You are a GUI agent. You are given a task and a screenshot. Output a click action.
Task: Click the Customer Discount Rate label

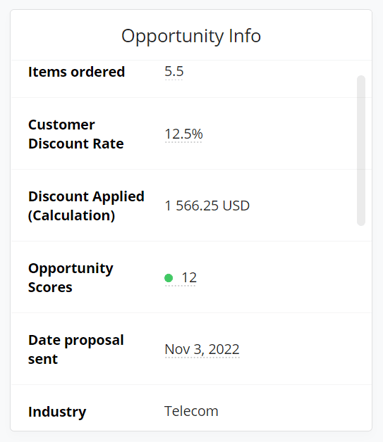(x=76, y=134)
